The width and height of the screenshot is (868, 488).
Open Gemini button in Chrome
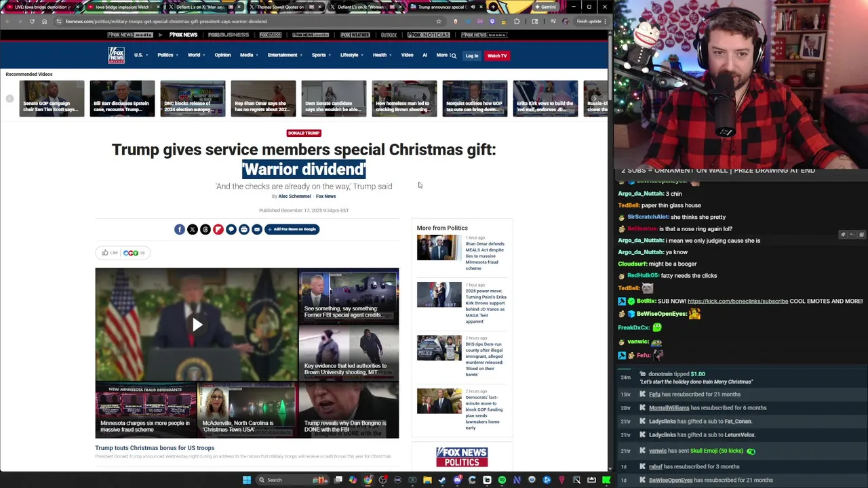(547, 7)
